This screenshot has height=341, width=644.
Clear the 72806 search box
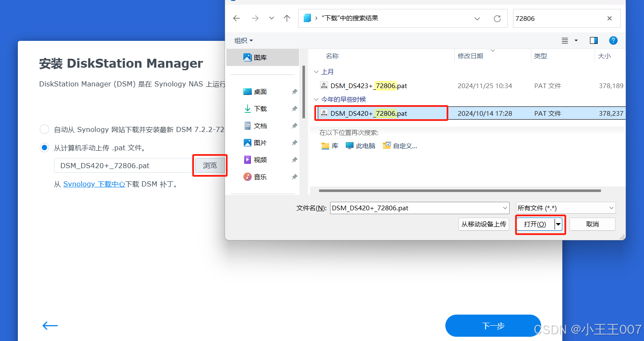click(610, 18)
